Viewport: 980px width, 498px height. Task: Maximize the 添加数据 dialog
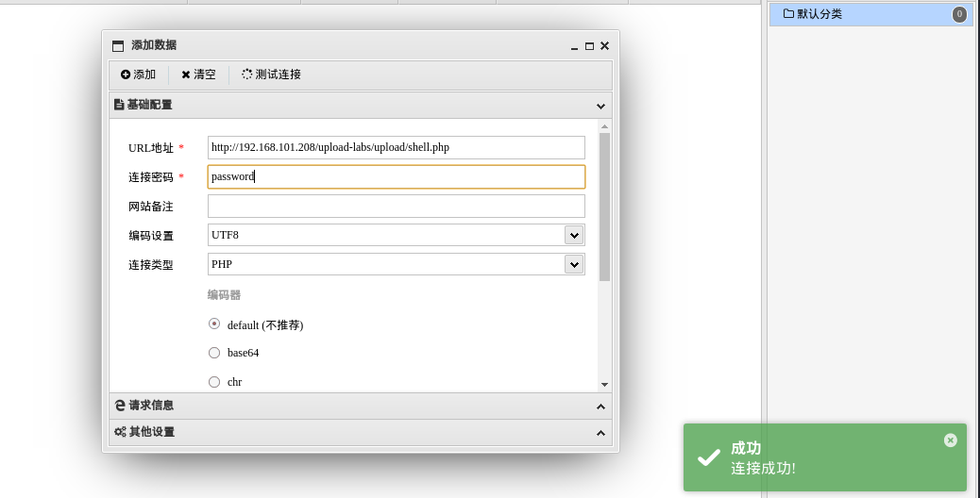pyautogui.click(x=589, y=46)
